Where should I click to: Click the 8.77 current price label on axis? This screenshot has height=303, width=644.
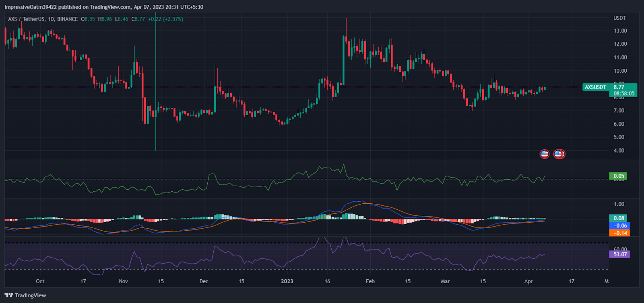click(619, 87)
